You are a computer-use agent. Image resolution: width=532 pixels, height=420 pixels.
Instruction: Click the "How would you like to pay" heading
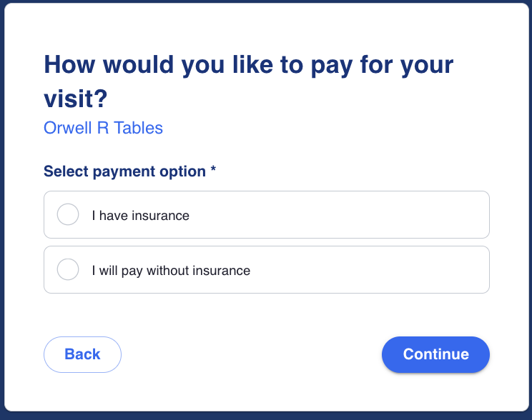click(x=248, y=66)
